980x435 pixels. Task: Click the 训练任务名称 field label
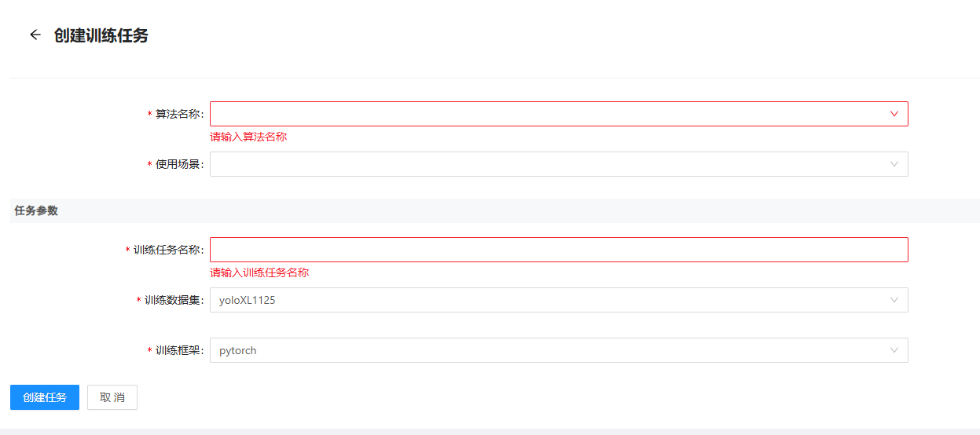pyautogui.click(x=167, y=250)
